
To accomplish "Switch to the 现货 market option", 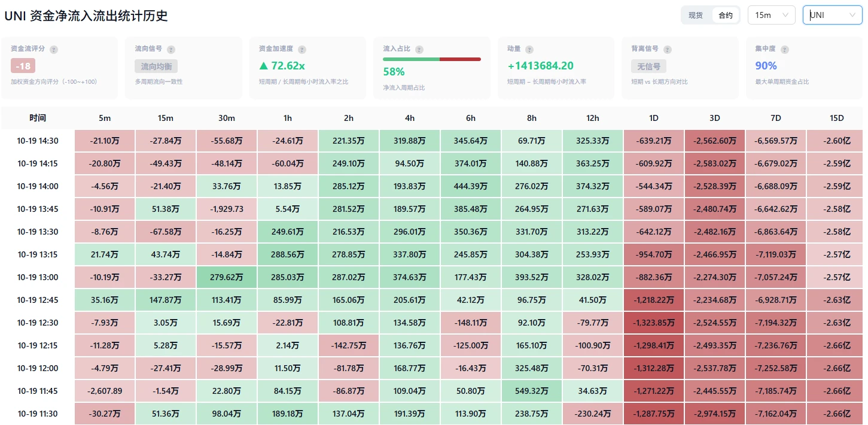I will [696, 16].
